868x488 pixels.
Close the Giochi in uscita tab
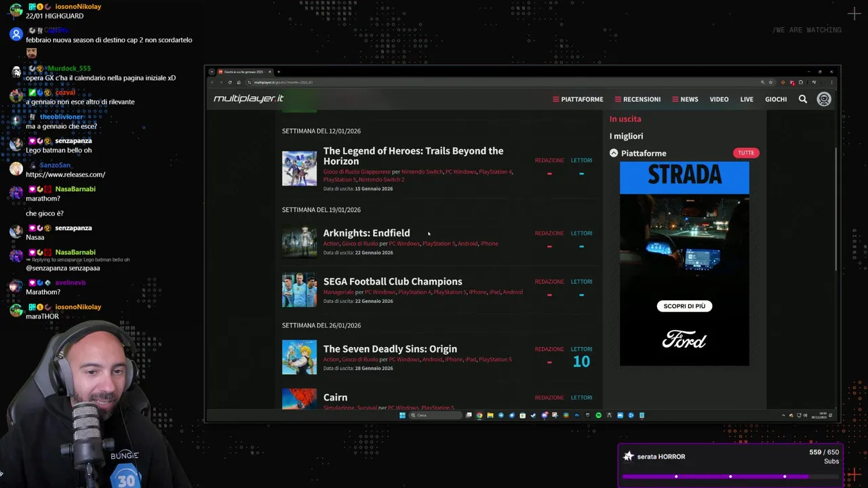(270, 72)
